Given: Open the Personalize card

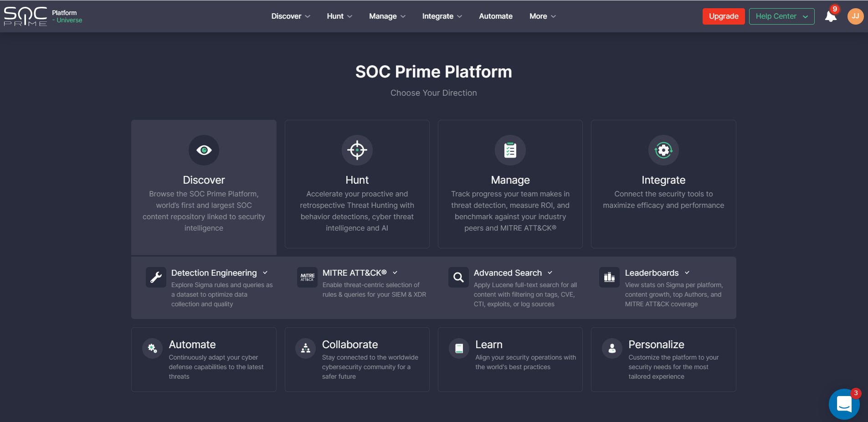Looking at the screenshot, I should [663, 360].
